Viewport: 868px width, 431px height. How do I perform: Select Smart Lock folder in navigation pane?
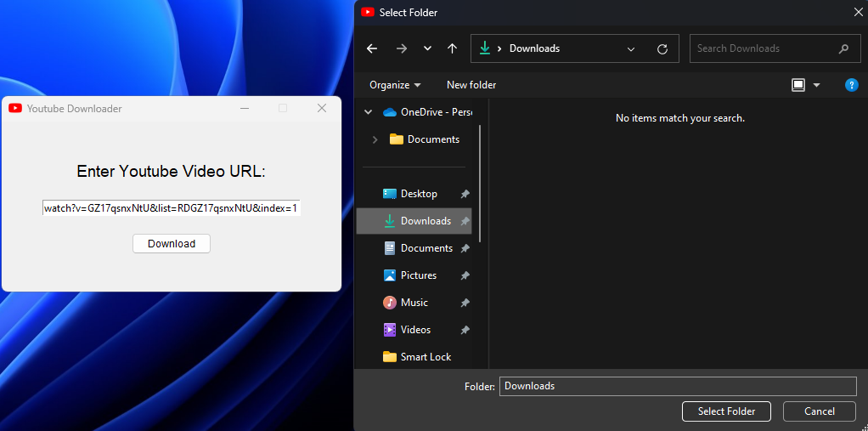click(417, 357)
